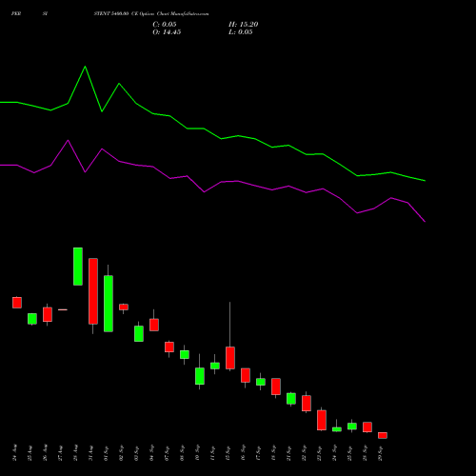Click the "23 Sep" date axis label
476x476 pixels.
pos(319,453)
